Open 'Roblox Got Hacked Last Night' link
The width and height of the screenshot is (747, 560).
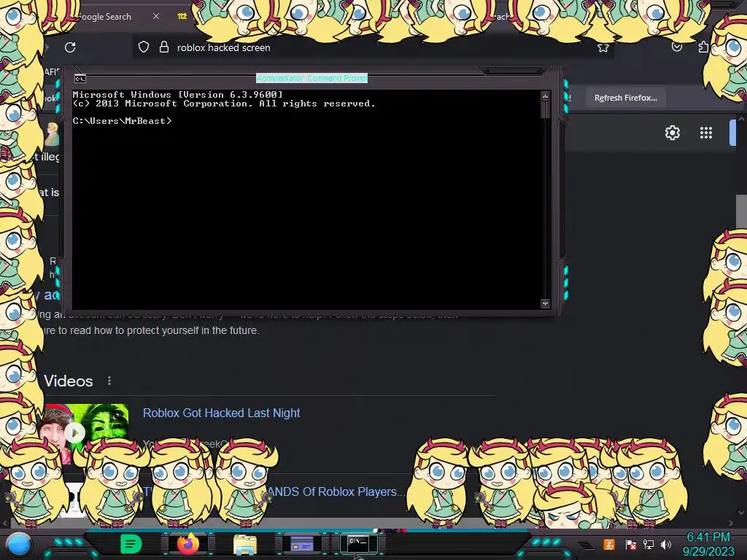click(x=222, y=413)
